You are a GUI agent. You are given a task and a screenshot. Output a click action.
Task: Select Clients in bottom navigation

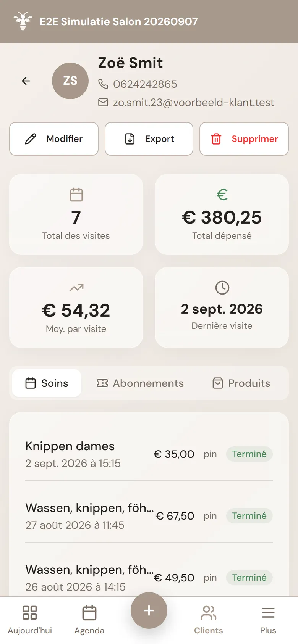click(209, 620)
